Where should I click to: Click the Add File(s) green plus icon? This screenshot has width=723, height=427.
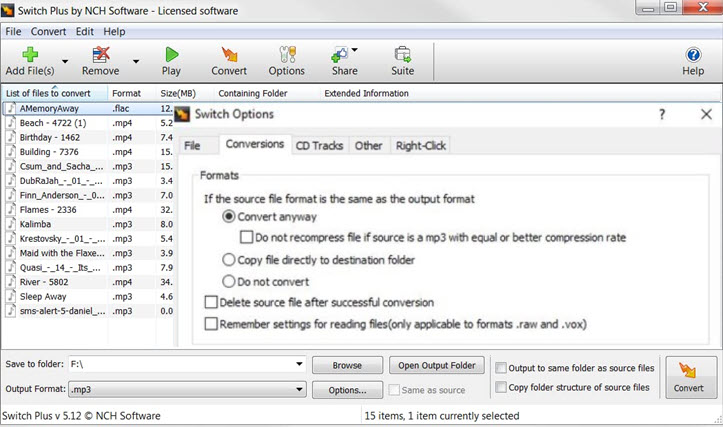click(30, 54)
